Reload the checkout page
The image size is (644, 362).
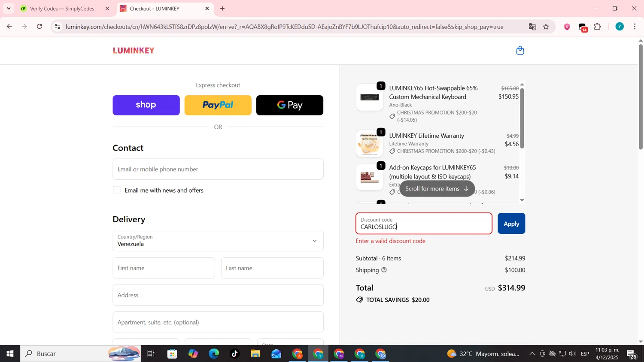pos(39,27)
